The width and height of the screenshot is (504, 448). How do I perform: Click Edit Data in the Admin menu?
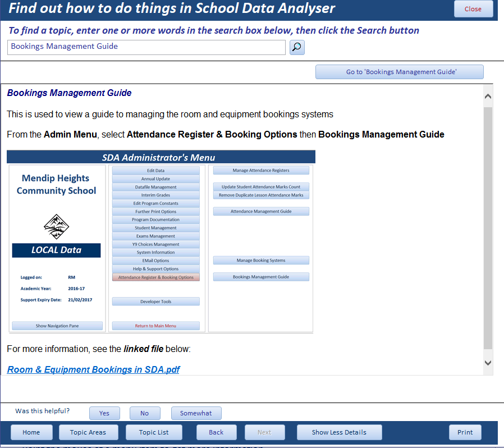pyautogui.click(x=156, y=171)
